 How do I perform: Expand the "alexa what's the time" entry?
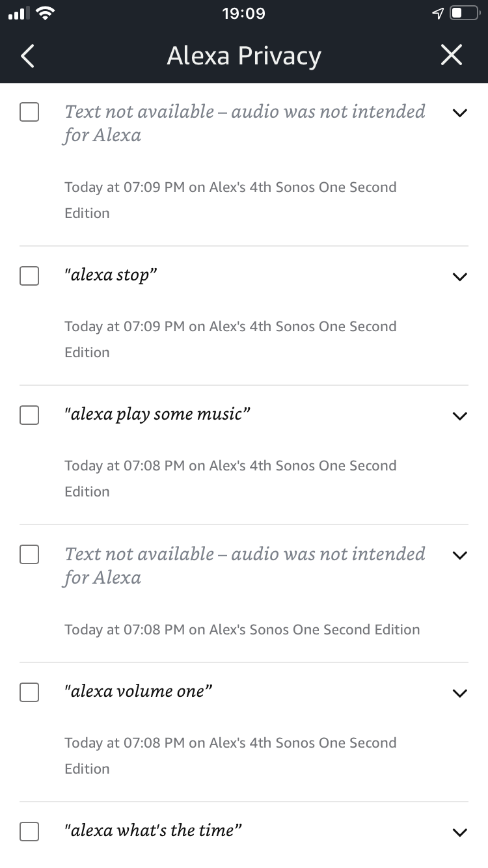(x=459, y=832)
